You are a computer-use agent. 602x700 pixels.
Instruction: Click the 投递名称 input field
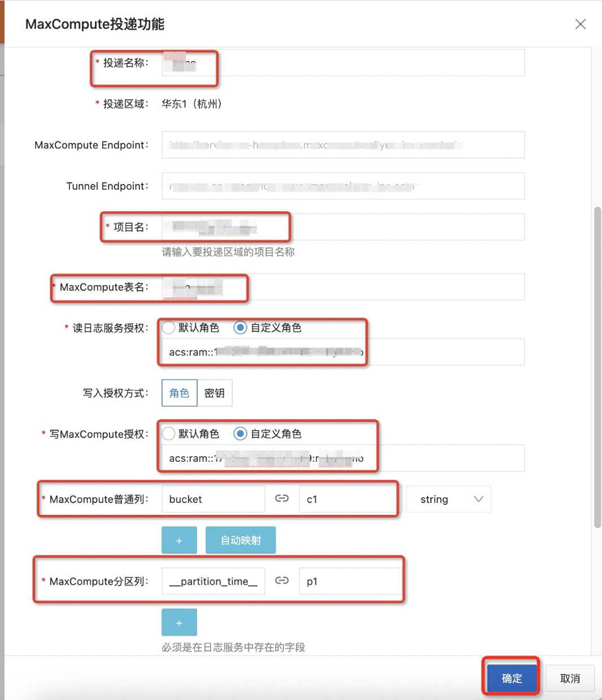pos(343,63)
